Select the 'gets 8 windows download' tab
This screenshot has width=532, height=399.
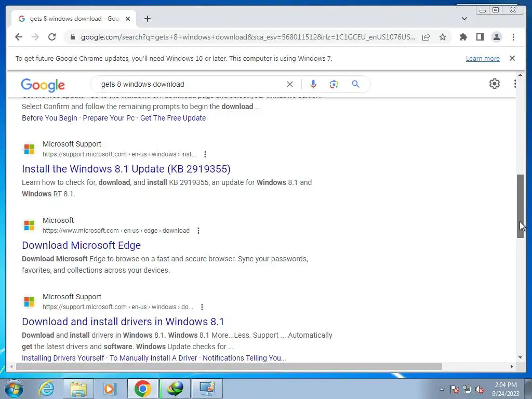(x=74, y=19)
